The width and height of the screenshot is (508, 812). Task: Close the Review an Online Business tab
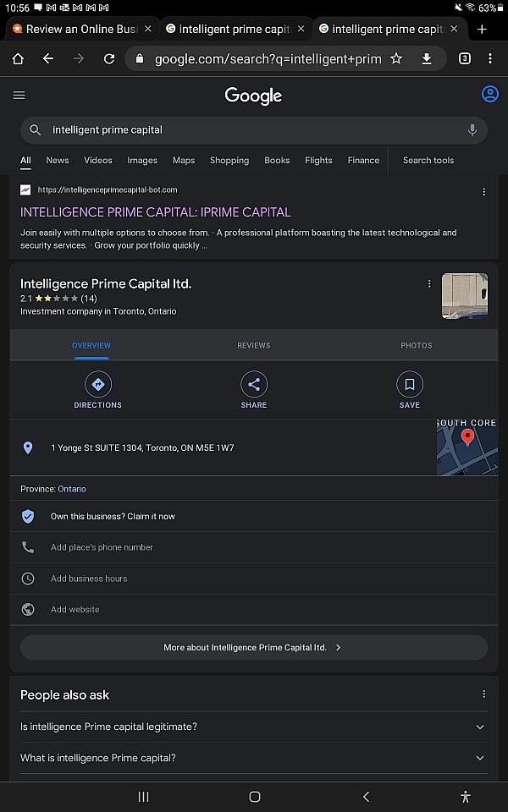(x=147, y=29)
